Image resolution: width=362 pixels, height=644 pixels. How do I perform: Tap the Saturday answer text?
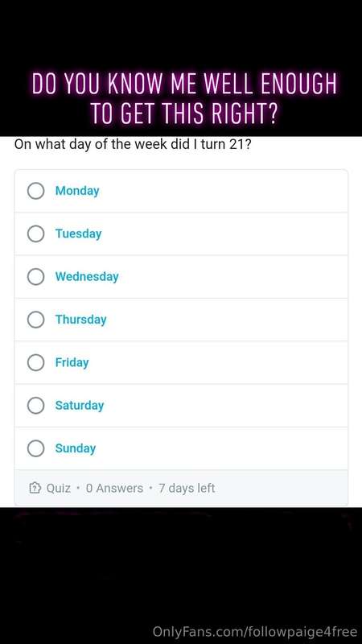point(80,406)
